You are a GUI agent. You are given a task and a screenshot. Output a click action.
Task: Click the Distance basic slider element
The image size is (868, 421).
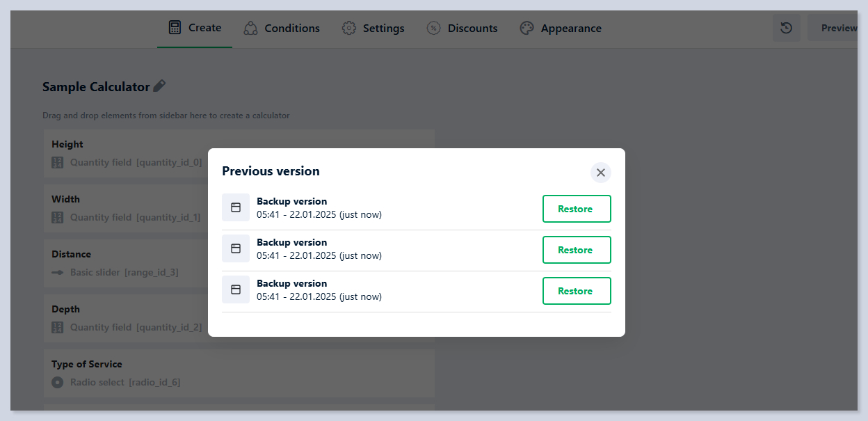coord(125,263)
